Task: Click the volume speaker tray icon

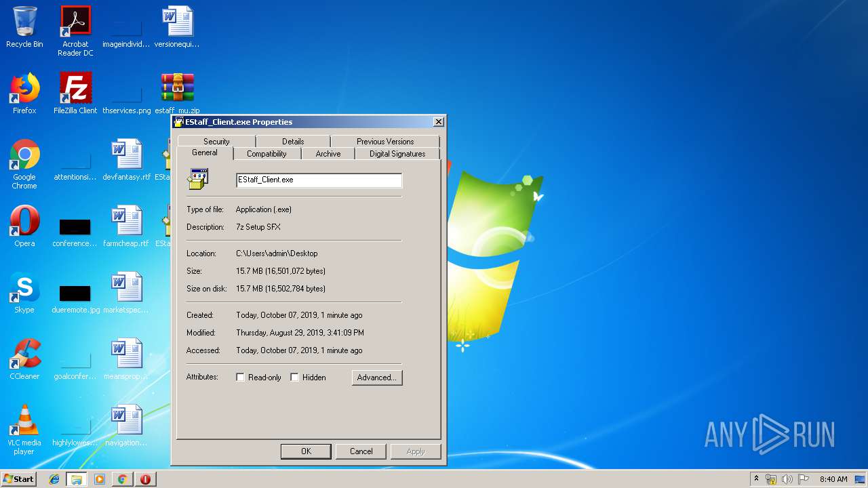Action: pos(787,479)
